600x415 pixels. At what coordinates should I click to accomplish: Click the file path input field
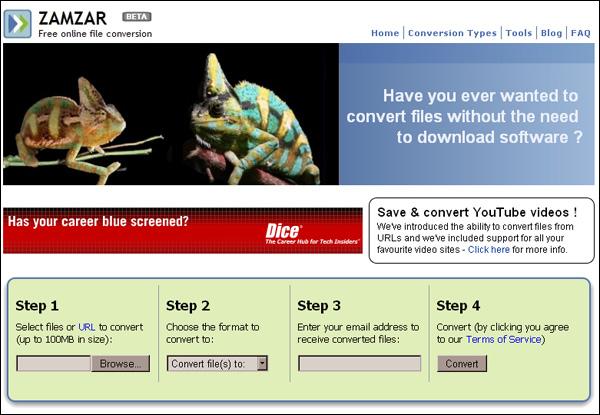click(54, 363)
